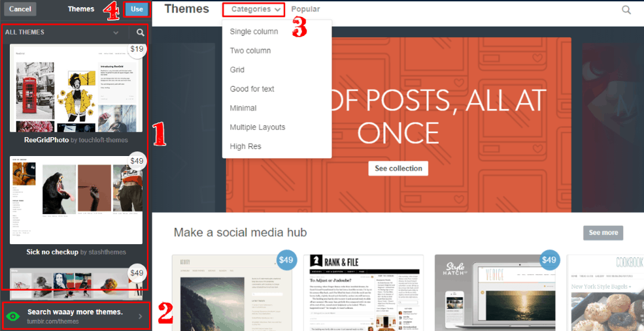Click Sick no checkup theme title
Screen dimensions: 644x331
pos(52,252)
